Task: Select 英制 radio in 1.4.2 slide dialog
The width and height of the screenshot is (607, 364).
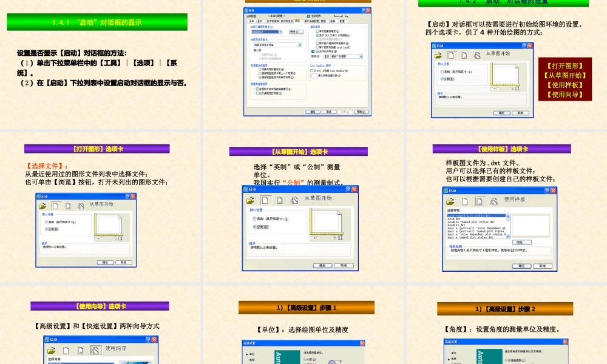Action: point(442,72)
